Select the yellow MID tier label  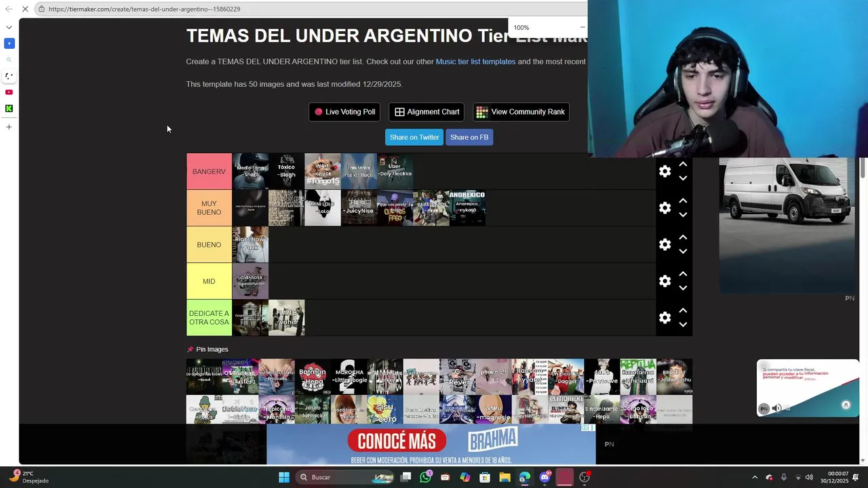click(x=209, y=281)
